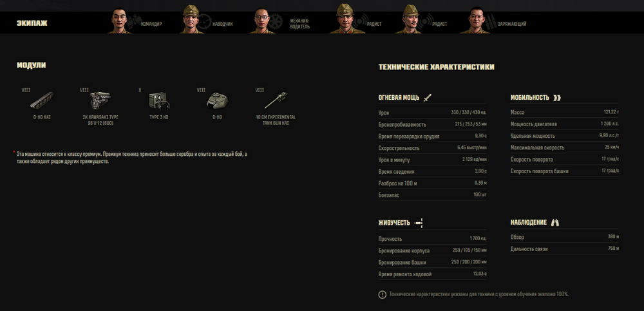The image size is (644, 311).
Task: Click the Обзор stat row
Action: pyautogui.click(x=565, y=237)
